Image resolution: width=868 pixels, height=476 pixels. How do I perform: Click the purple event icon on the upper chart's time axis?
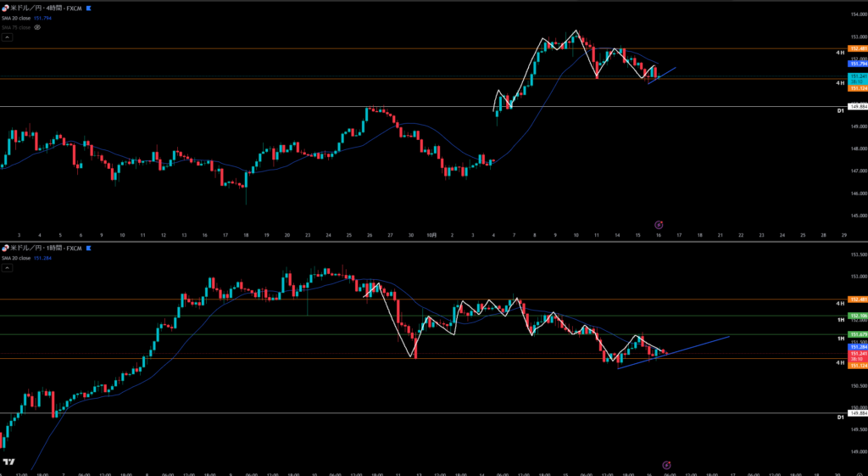pos(659,225)
